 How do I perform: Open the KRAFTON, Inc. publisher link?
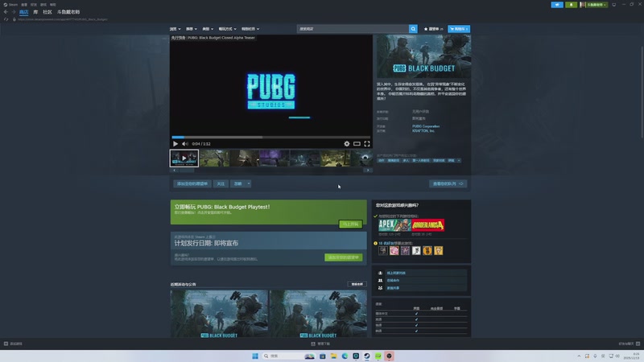[x=423, y=131]
